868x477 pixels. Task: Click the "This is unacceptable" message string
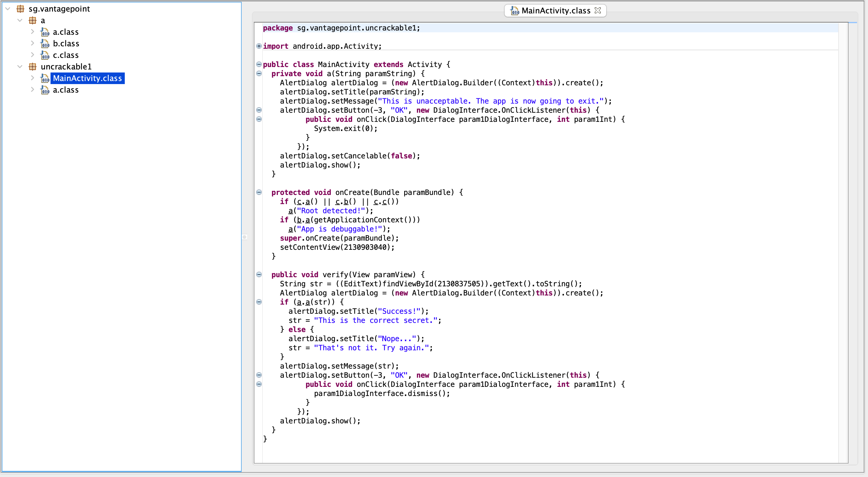[491, 101]
